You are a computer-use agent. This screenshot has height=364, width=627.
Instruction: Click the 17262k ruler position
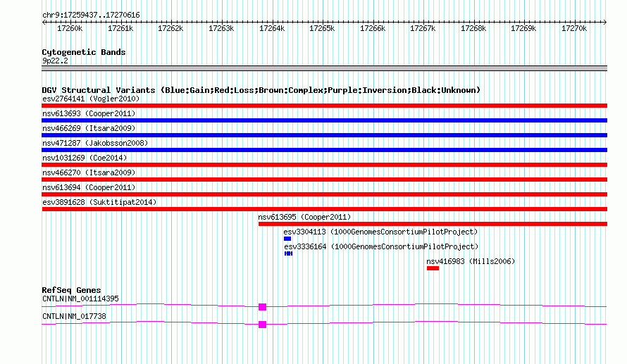[170, 28]
